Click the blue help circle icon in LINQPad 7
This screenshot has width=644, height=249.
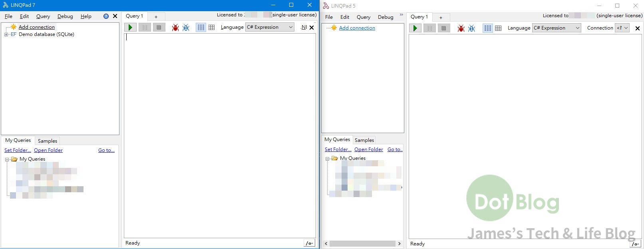click(x=106, y=16)
